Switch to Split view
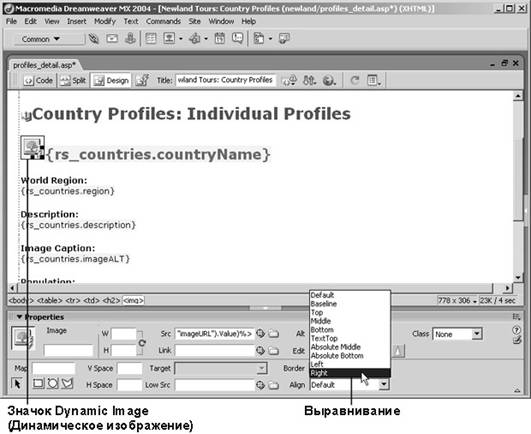This screenshot has width=531, height=434. click(x=73, y=81)
